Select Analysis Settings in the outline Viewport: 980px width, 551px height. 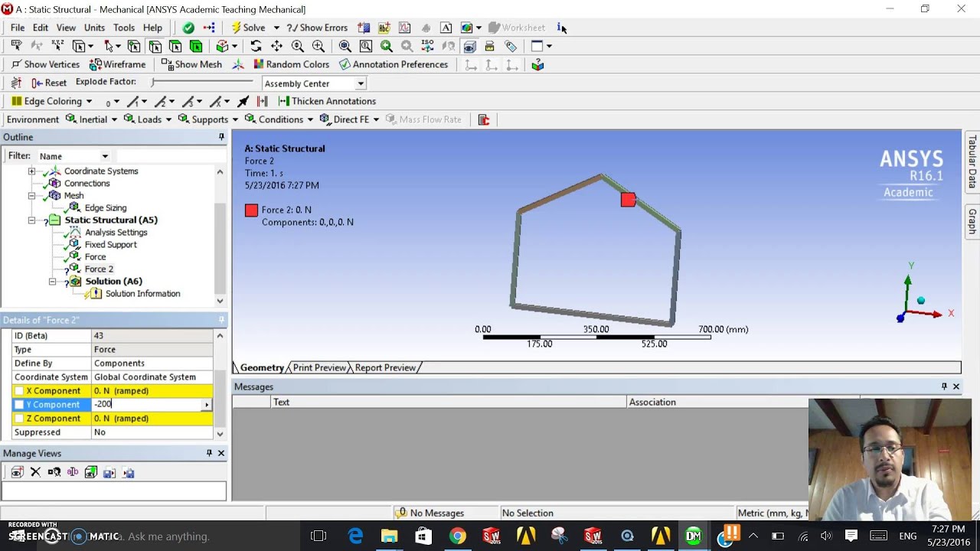point(116,233)
